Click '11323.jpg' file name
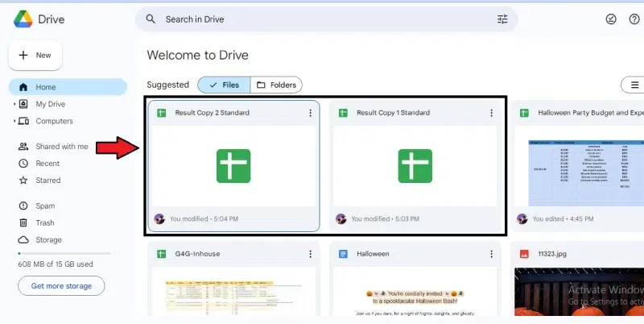 point(552,254)
